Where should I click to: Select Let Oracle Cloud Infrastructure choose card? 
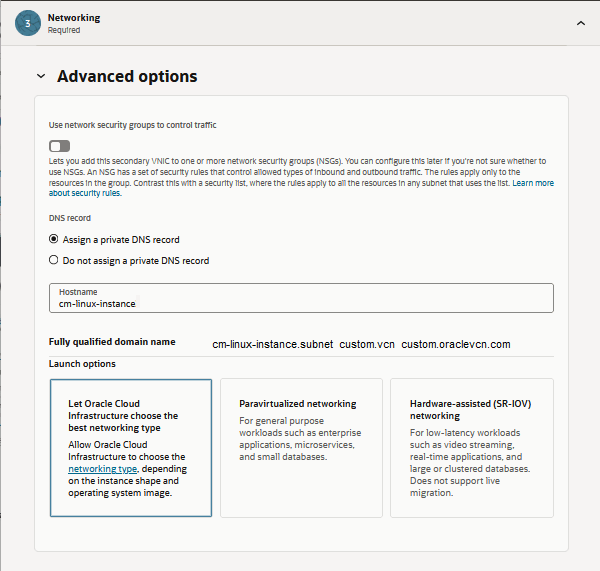coord(130,447)
